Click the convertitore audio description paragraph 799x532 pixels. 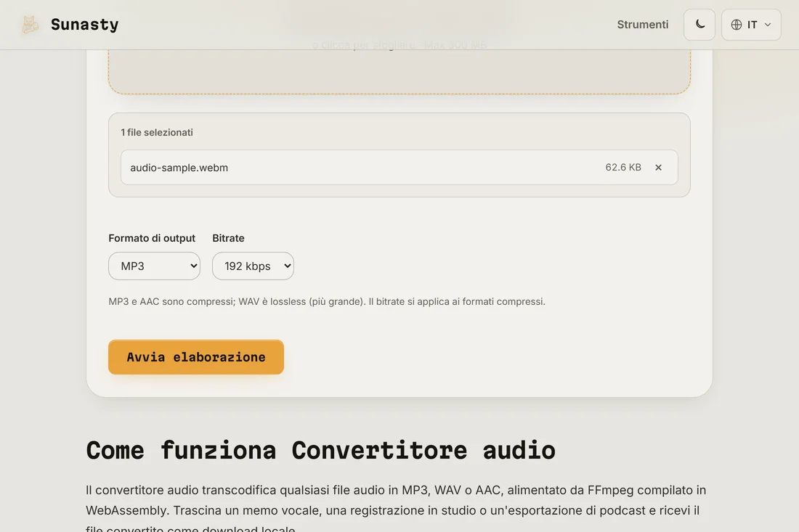pyautogui.click(x=395, y=509)
